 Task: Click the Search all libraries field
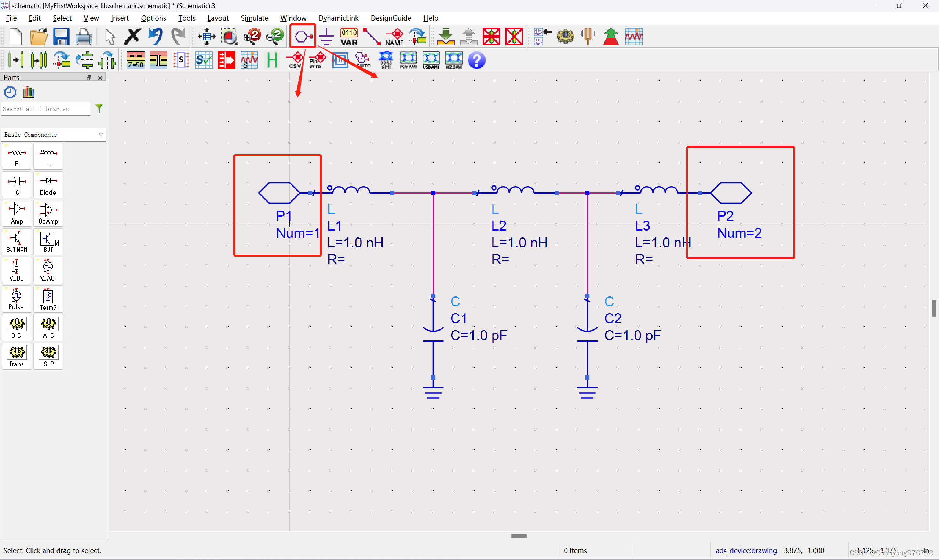point(45,109)
